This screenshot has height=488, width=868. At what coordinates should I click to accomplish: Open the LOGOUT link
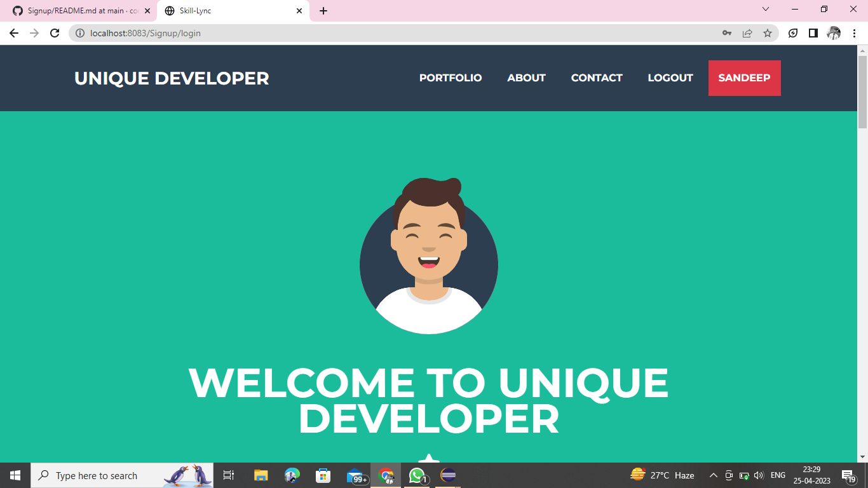click(x=670, y=78)
